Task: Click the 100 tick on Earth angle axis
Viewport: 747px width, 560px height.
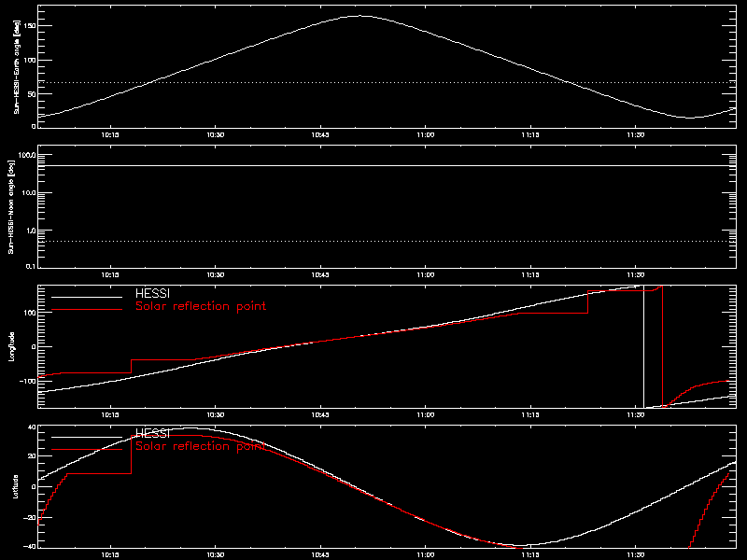Action: 30,60
